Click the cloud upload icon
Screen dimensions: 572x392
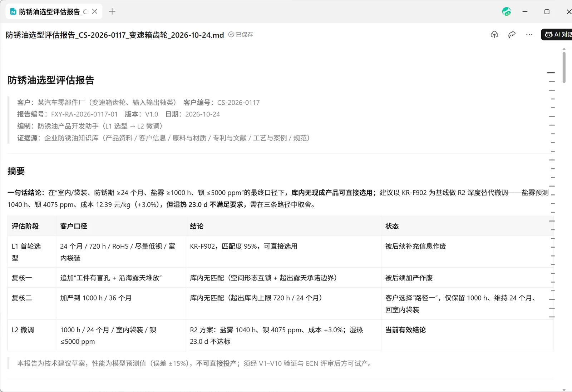click(x=494, y=35)
